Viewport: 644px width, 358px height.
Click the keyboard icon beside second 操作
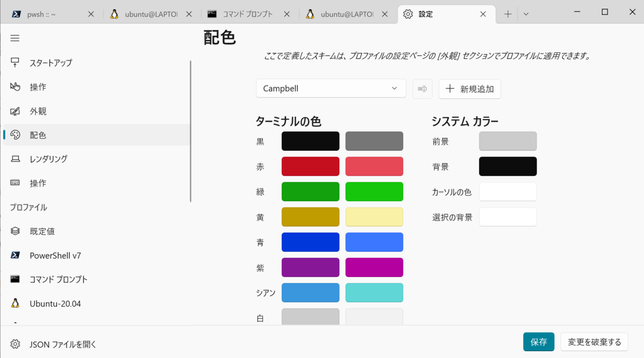tap(15, 183)
